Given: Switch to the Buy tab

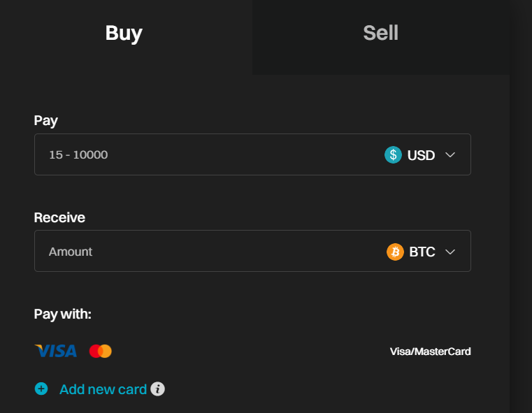Looking at the screenshot, I should click(124, 33).
